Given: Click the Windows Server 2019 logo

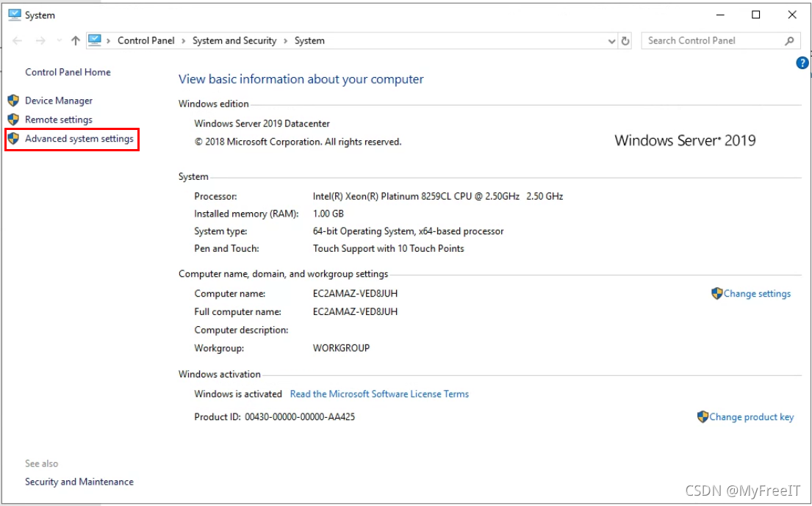Looking at the screenshot, I should coord(685,140).
